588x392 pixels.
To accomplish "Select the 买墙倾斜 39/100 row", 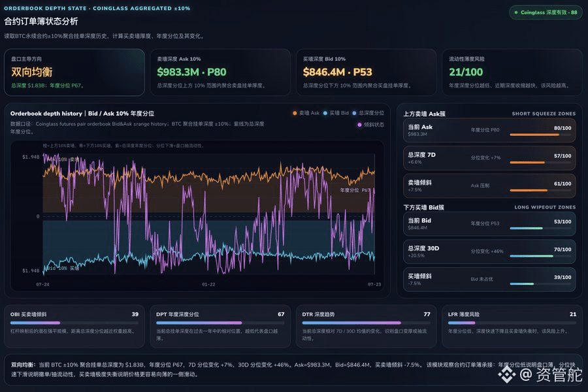I will tap(489, 280).
